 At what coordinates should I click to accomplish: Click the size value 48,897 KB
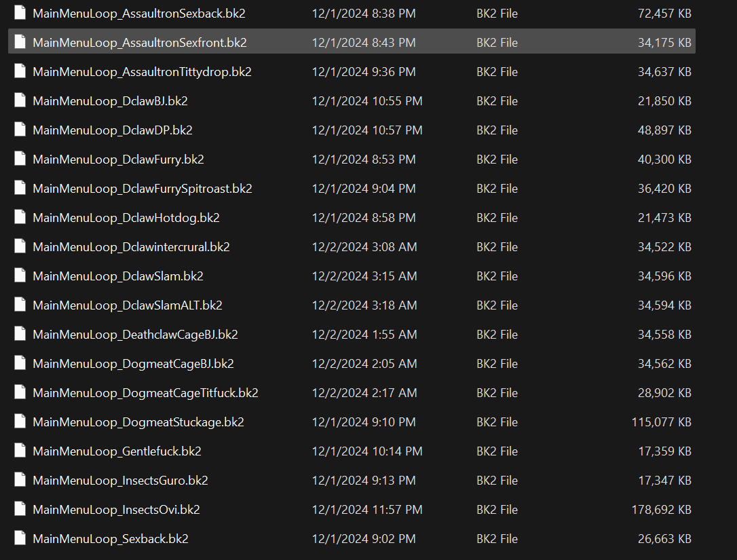coord(664,130)
